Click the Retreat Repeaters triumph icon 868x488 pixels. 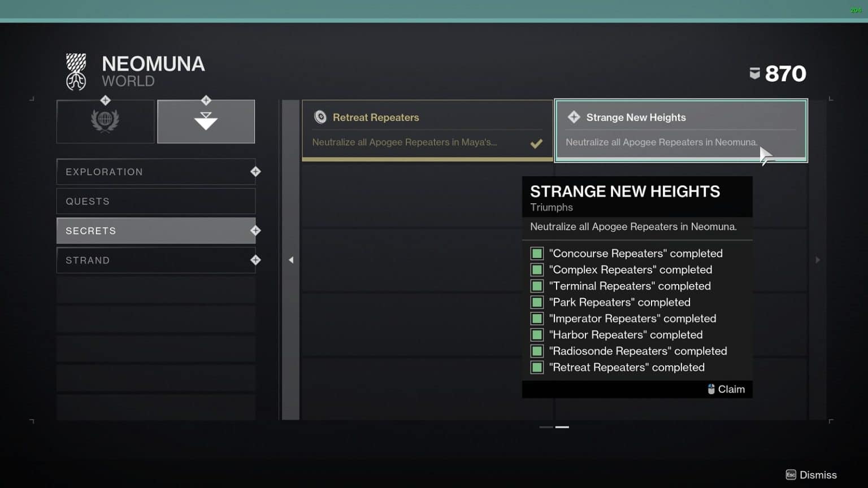[320, 117]
